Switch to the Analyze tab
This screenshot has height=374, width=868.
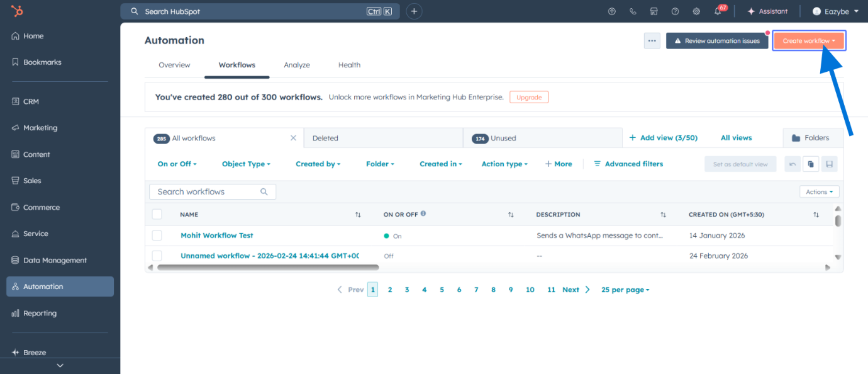[296, 65]
